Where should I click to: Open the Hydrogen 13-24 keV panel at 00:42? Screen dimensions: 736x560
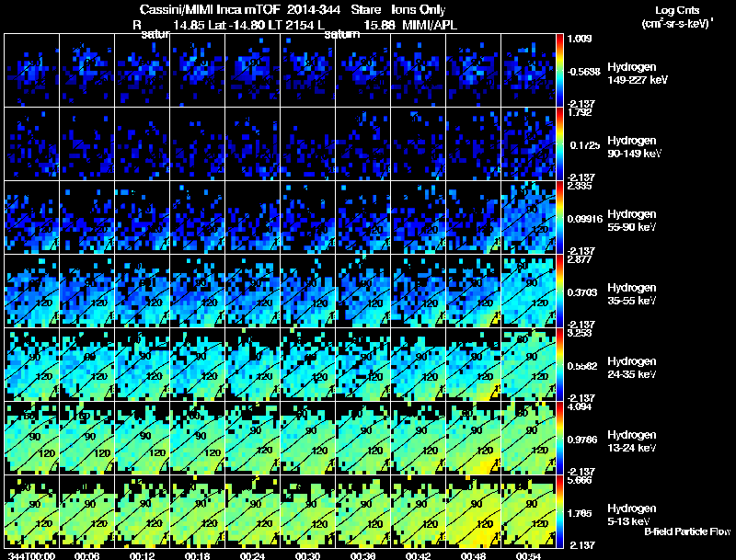[418, 439]
